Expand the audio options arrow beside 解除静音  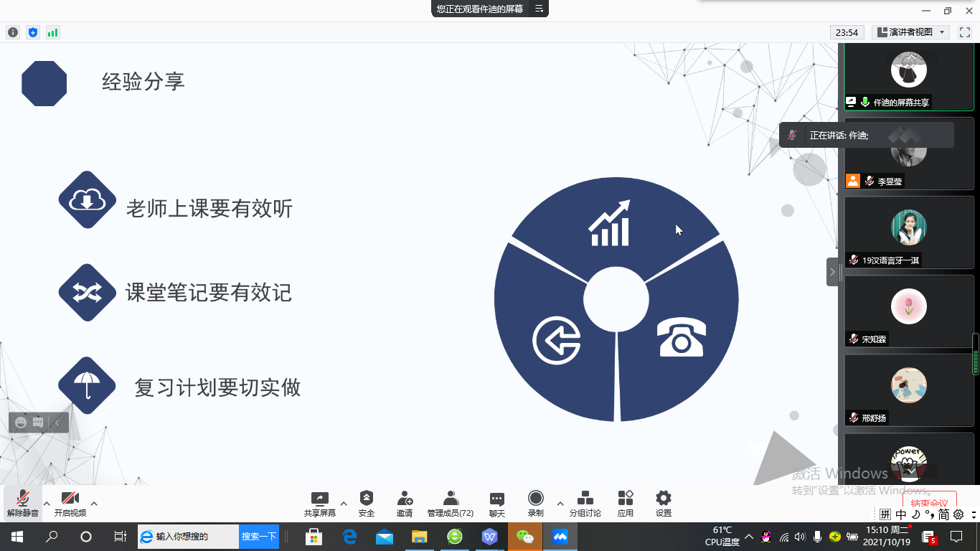[x=47, y=504]
